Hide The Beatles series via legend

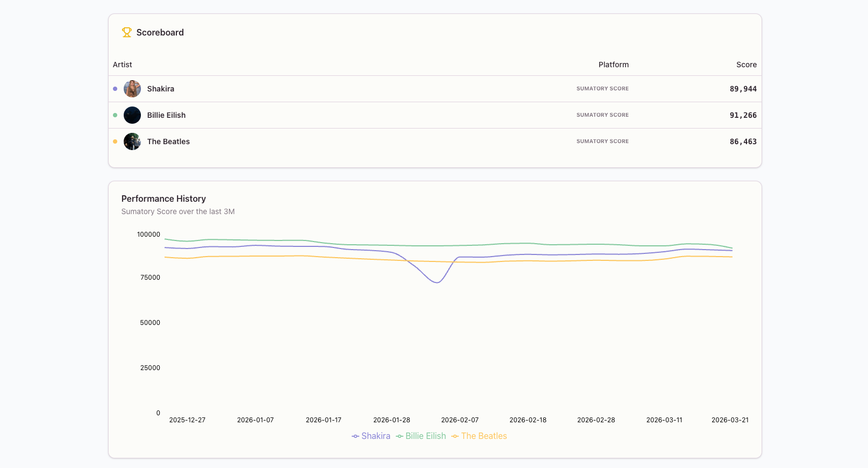click(479, 436)
